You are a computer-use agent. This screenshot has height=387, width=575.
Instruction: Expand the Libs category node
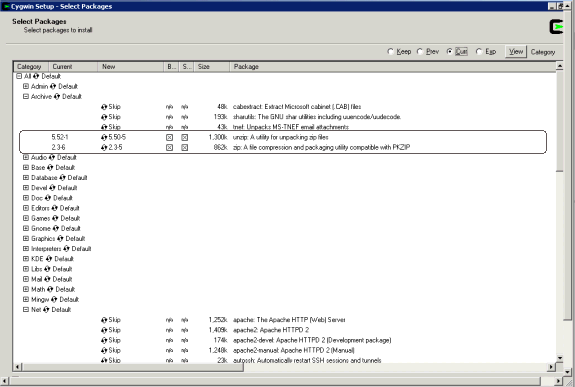point(26,269)
